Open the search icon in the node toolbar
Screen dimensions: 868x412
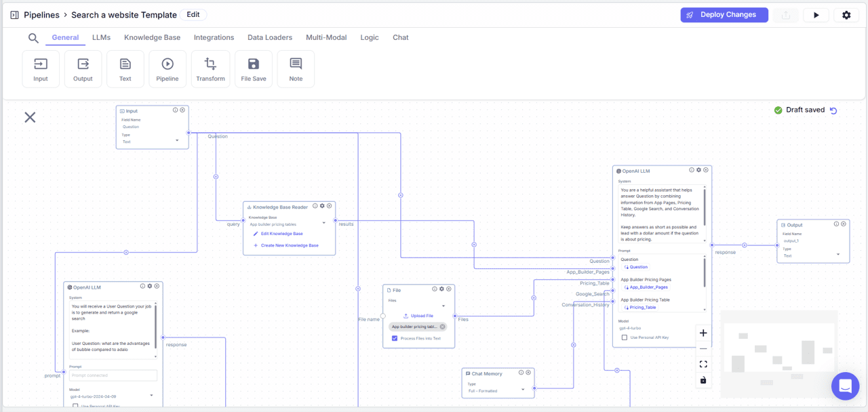33,38
